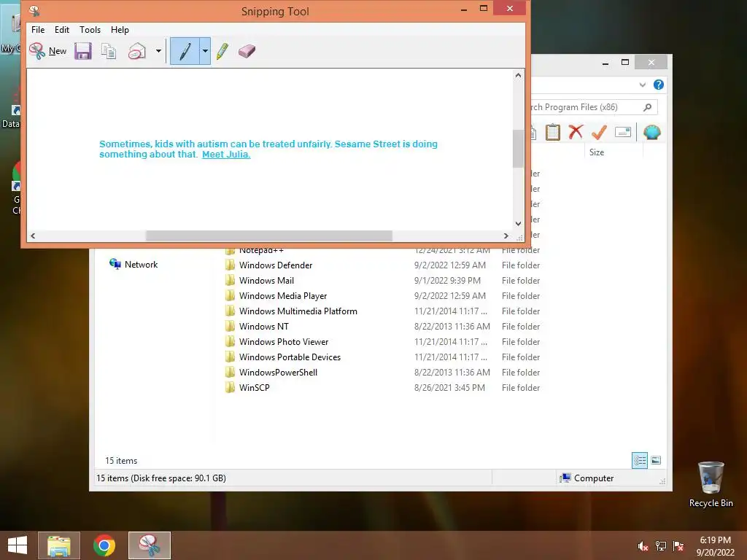Image resolution: width=747 pixels, height=560 pixels.
Task: Open the Edit menu
Action: click(62, 29)
